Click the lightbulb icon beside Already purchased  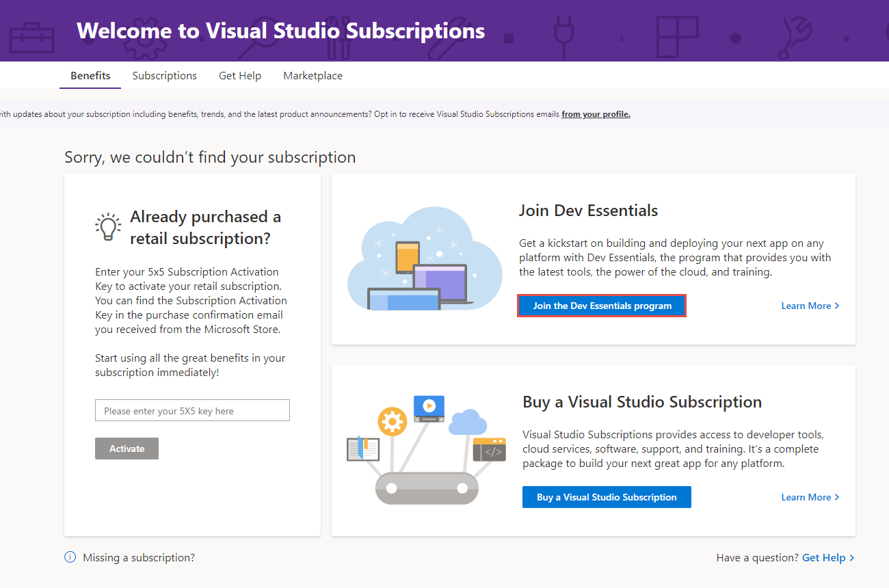108,226
